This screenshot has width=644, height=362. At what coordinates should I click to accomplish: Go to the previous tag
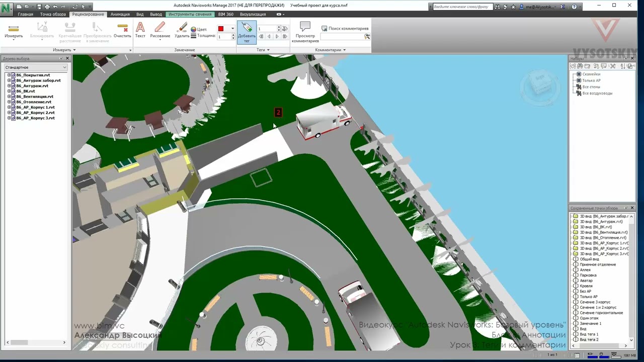[x=269, y=37]
